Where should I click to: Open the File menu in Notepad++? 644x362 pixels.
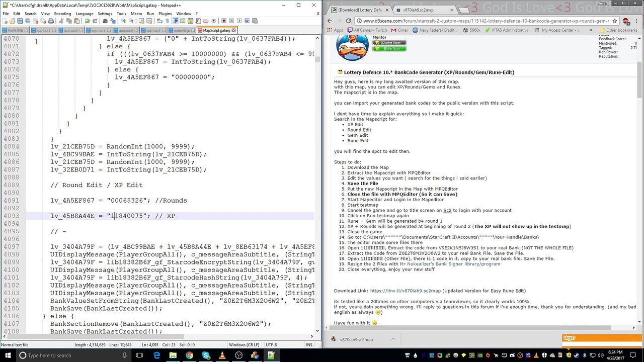(6, 14)
